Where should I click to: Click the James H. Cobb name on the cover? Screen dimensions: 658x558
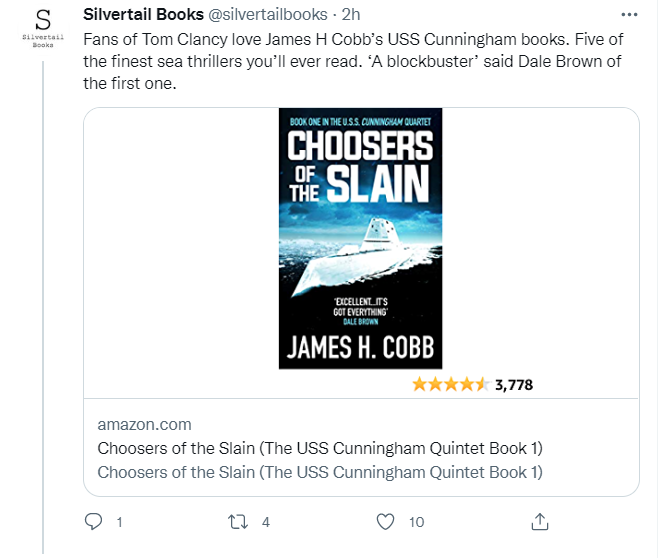(360, 347)
